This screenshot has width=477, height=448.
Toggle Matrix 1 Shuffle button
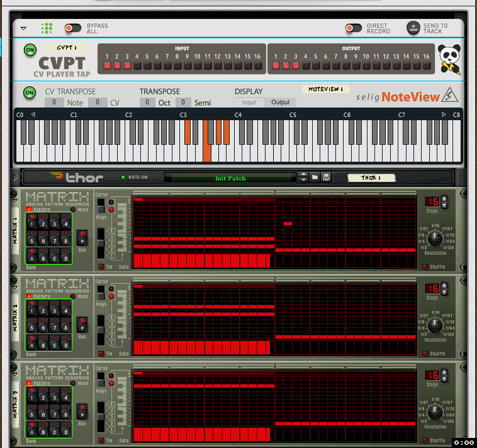click(x=425, y=267)
